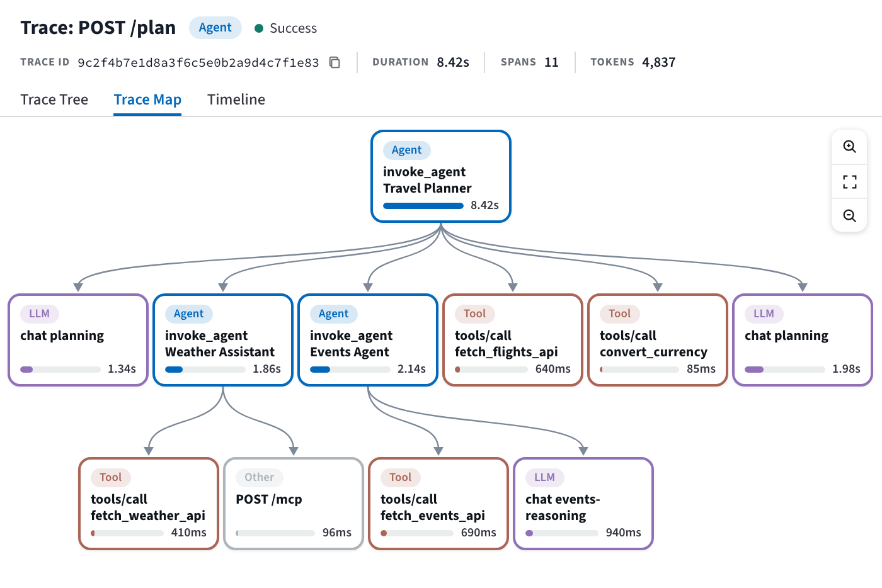Copy the trace ID to clipboard
The height and width of the screenshot is (588, 882).
[335, 62]
